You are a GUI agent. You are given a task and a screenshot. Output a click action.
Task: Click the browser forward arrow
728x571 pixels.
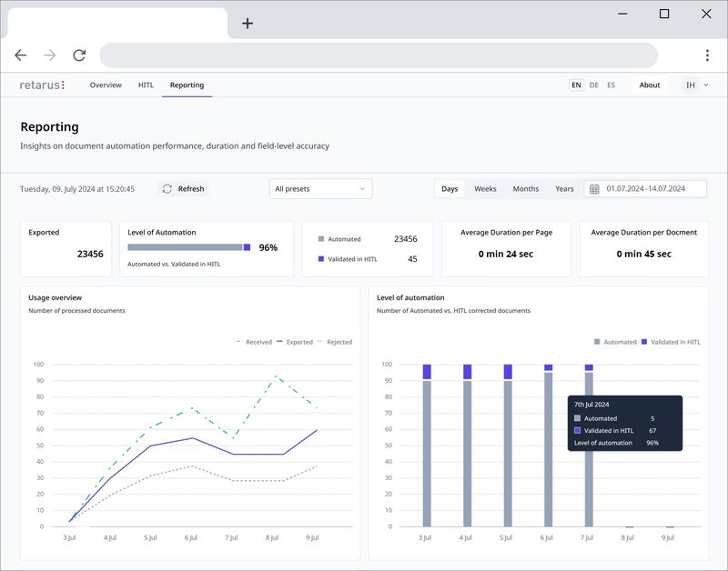[x=50, y=55]
